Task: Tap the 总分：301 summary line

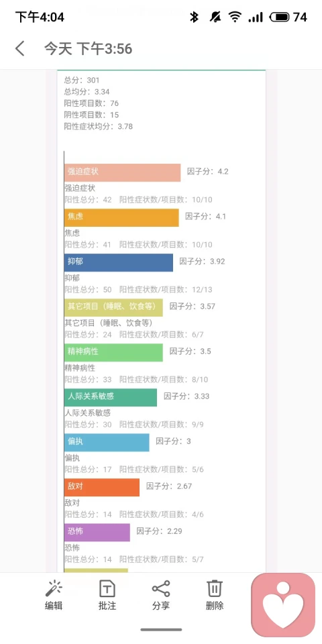Action: (x=82, y=80)
